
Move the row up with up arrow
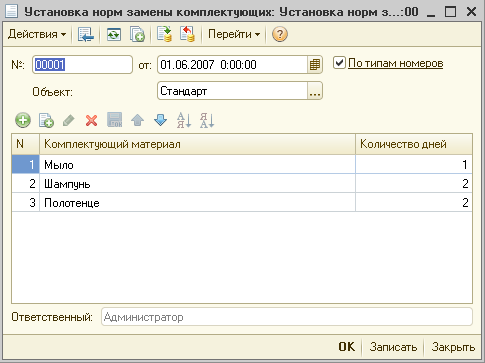(x=137, y=120)
